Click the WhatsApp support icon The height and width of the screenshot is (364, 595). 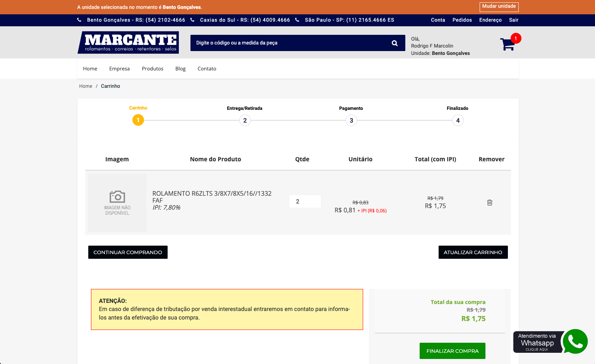click(x=575, y=341)
